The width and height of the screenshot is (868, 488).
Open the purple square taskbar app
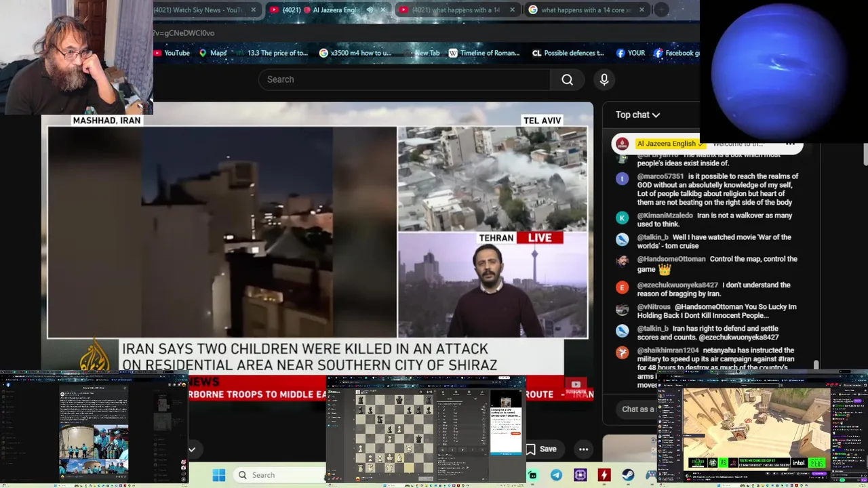click(x=580, y=475)
